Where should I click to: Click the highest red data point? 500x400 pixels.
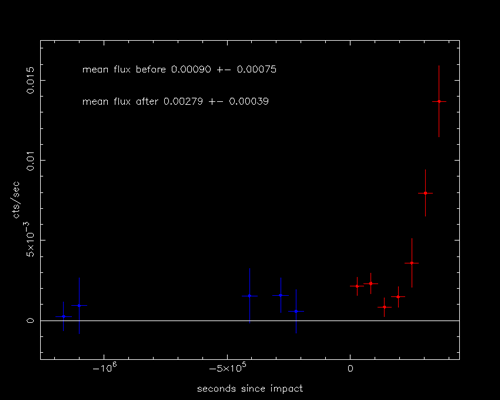(x=439, y=101)
